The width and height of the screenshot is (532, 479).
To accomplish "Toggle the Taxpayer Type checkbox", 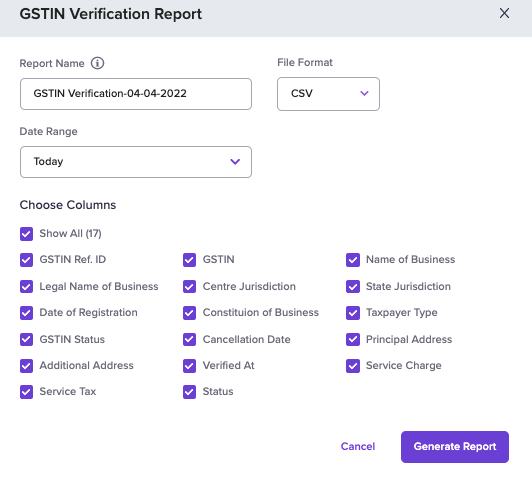I will [x=353, y=313].
